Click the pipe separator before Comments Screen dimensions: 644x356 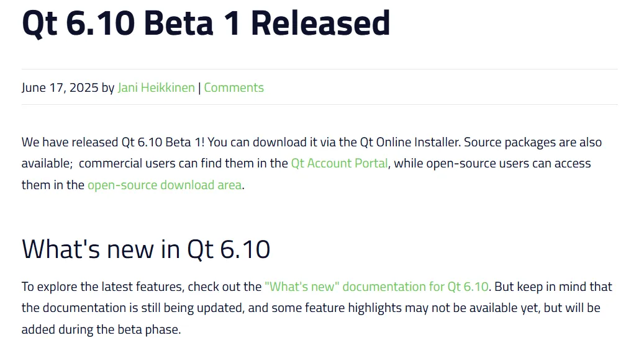[x=199, y=87]
